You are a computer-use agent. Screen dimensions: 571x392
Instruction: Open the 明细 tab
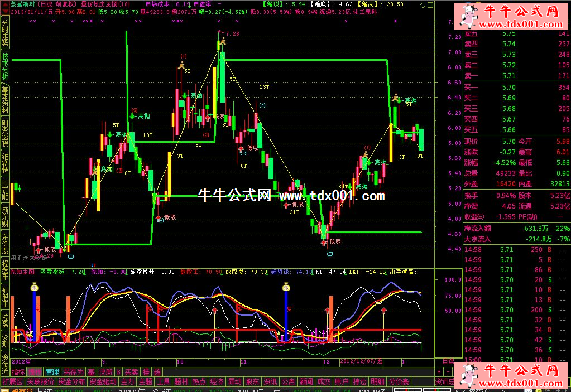tap(377, 382)
